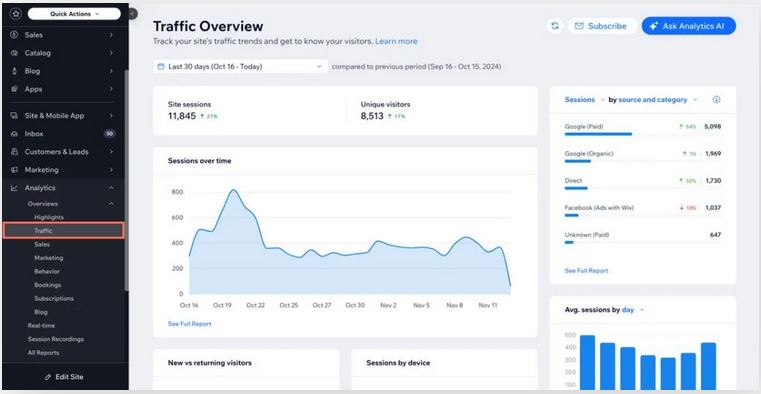761x394 pixels.
Task: Expand Customers & Leads chevron
Action: pyautogui.click(x=111, y=152)
